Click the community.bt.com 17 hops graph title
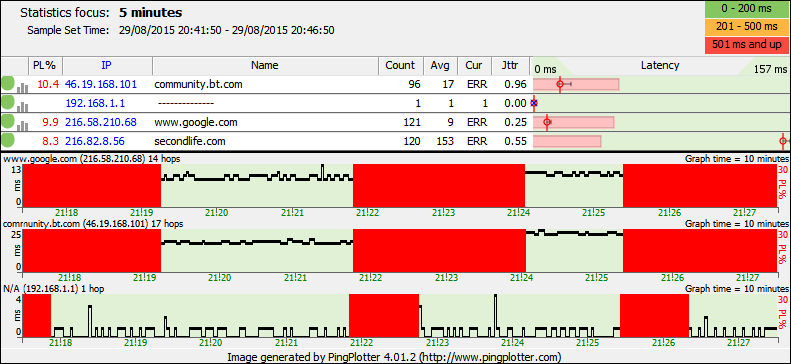This screenshot has width=791, height=364. tap(93, 223)
